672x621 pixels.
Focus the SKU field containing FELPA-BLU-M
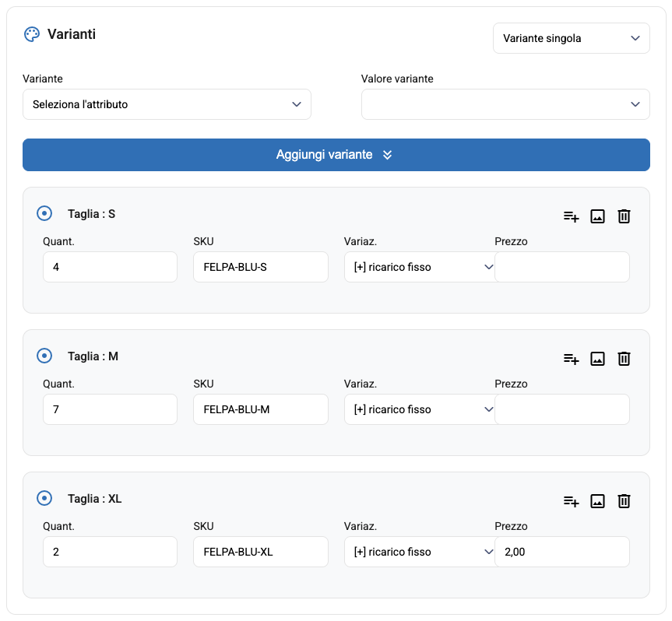[x=261, y=409]
